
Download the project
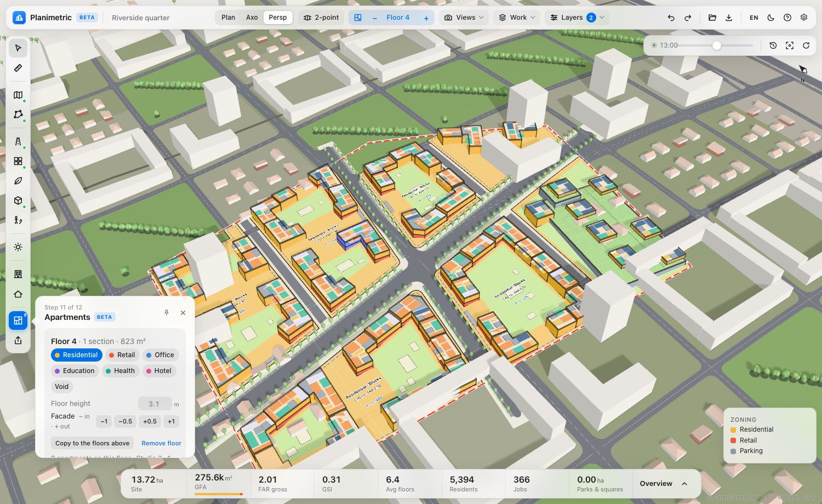click(x=729, y=18)
